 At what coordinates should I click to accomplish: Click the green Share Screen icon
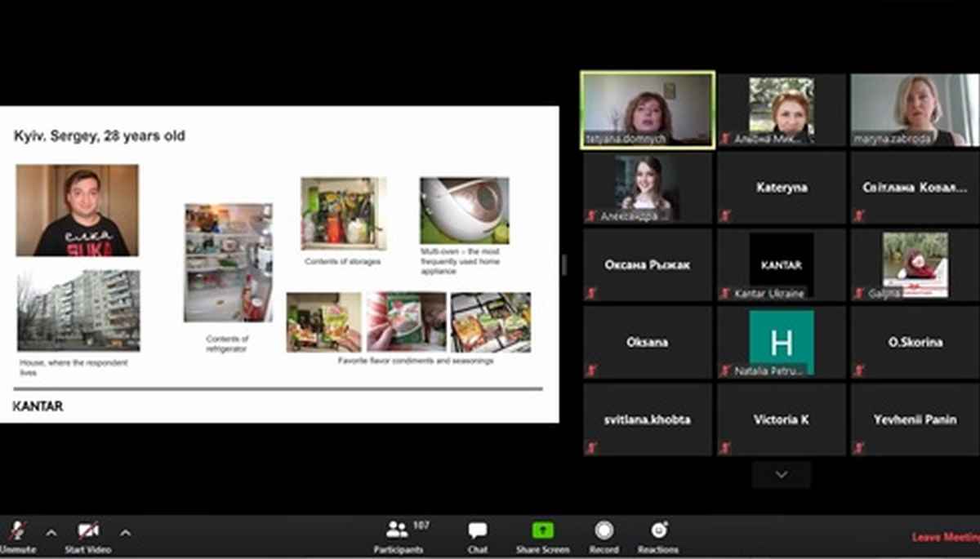coord(542,531)
